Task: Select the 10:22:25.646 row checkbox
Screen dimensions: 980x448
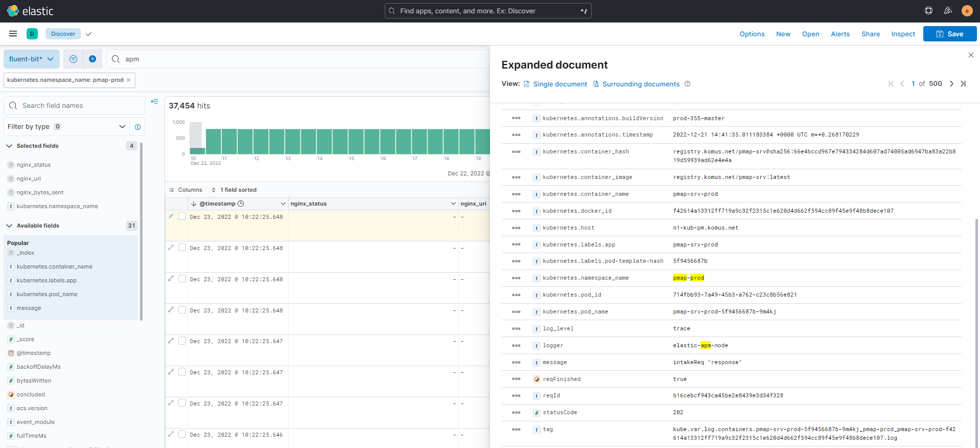Action: pyautogui.click(x=182, y=434)
